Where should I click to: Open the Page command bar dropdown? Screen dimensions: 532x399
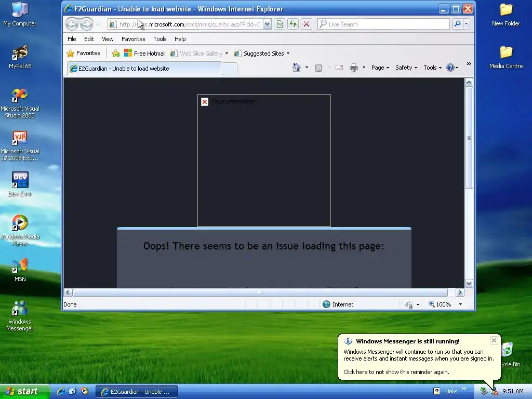tap(380, 68)
